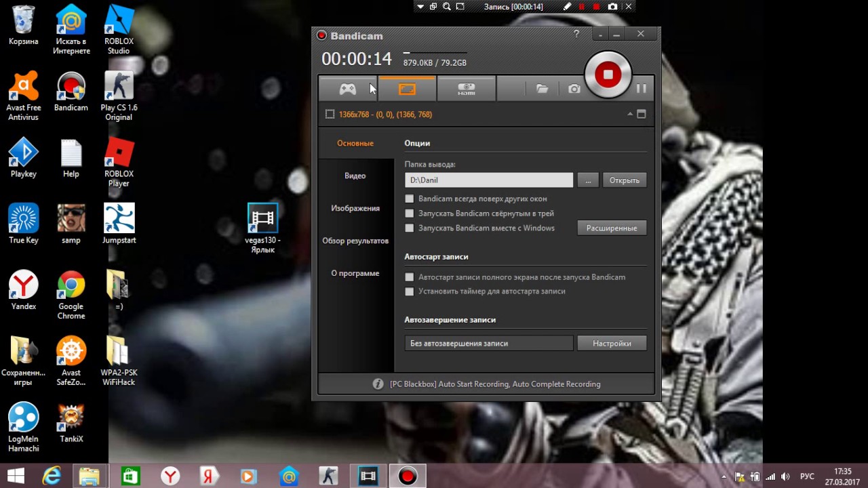Open output folder icon in Bandicam toolbar
The width and height of the screenshot is (868, 488).
[x=542, y=89]
